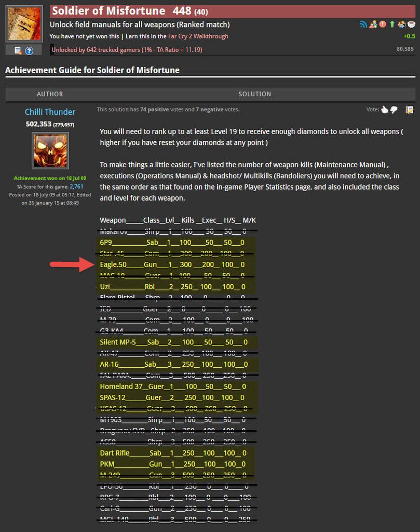
Task: Select the 6P9 weapon row
Action: pyautogui.click(x=172, y=242)
